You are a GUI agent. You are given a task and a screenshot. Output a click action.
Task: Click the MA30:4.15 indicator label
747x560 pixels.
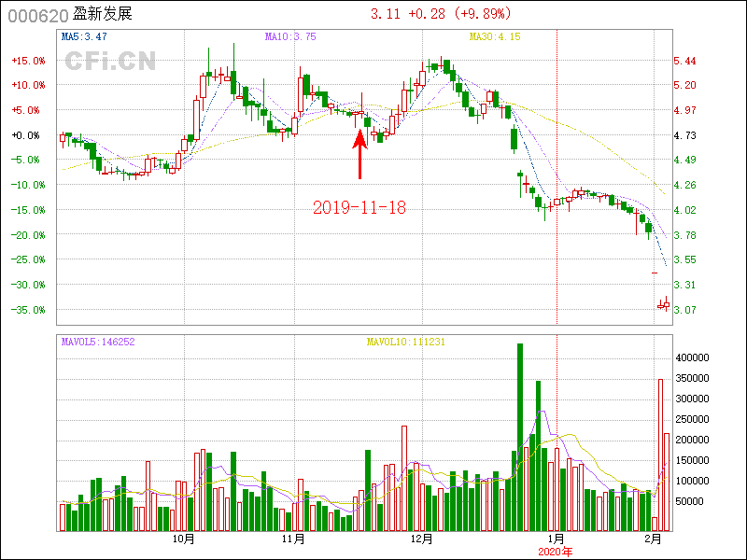pos(494,37)
